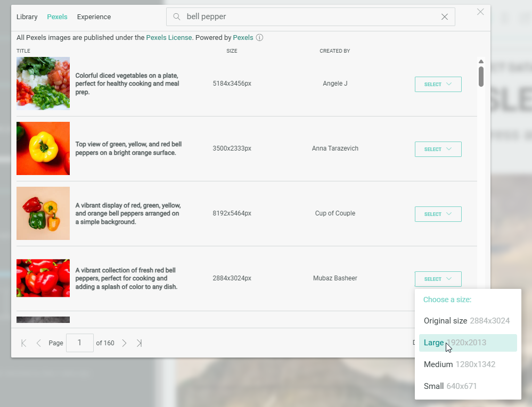Go to the next results page
532x407 pixels.
coord(124,343)
